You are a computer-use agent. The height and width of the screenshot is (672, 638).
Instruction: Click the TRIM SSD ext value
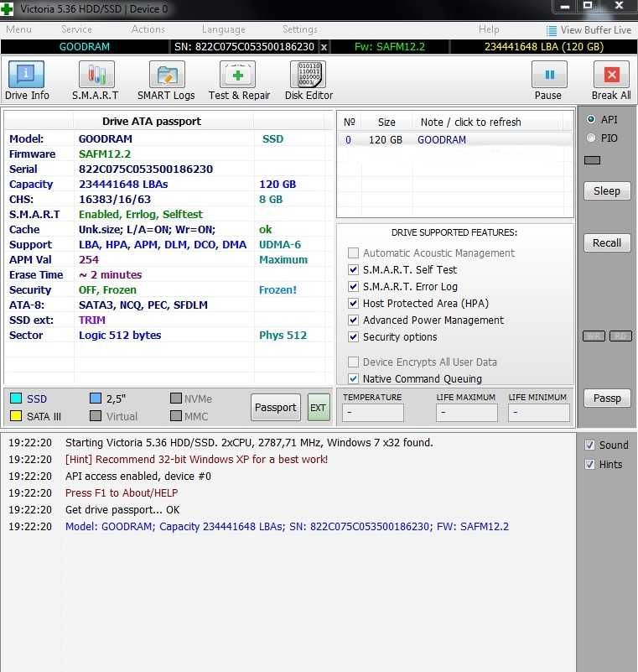(x=92, y=320)
